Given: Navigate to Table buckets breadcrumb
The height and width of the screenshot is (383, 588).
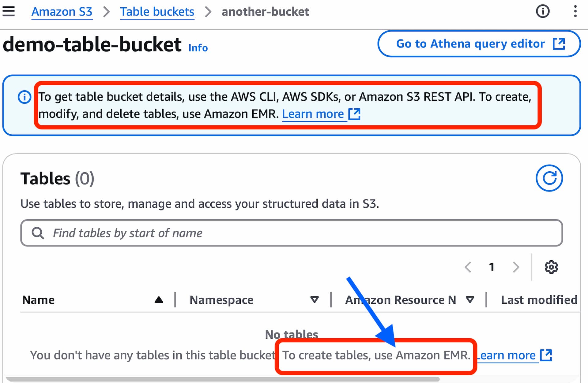Looking at the screenshot, I should click(157, 12).
